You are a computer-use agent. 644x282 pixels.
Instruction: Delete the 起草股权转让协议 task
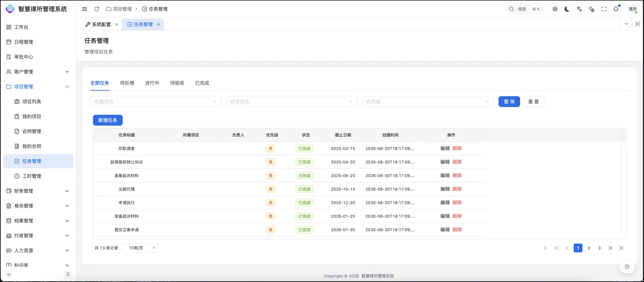[457, 162]
